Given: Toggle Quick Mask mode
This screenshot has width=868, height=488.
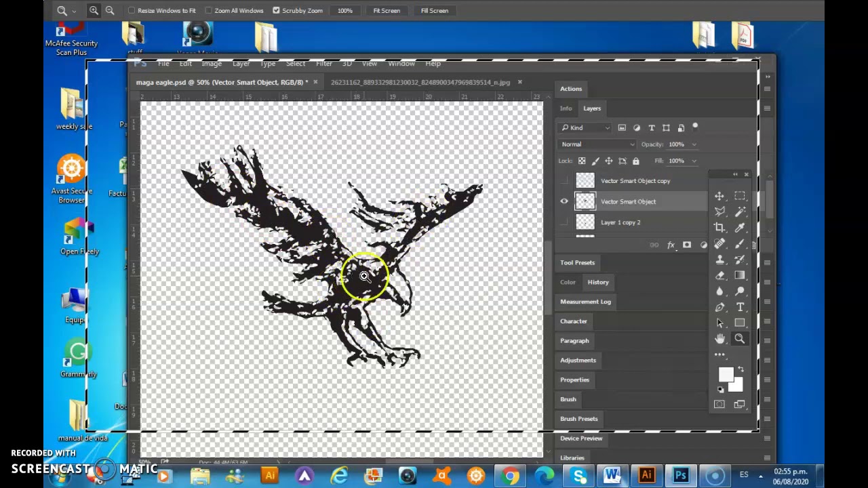Looking at the screenshot, I should coord(719,405).
